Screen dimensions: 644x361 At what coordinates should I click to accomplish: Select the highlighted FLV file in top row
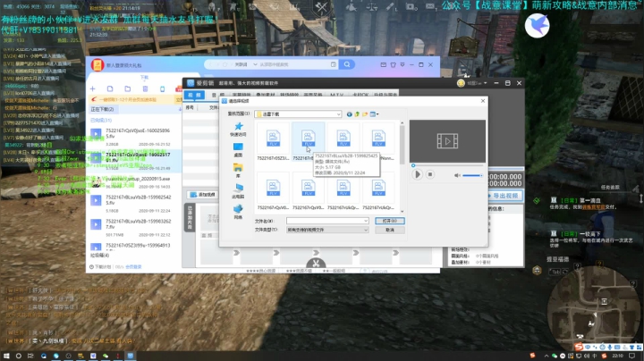(x=308, y=141)
